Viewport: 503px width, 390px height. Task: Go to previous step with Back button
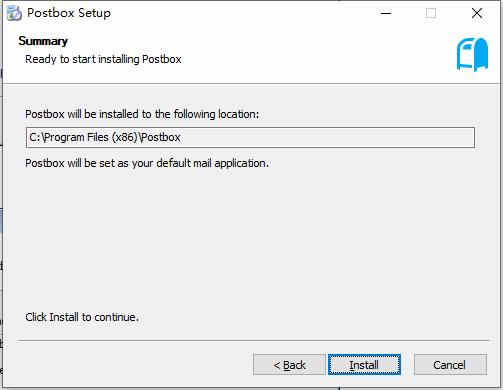(289, 364)
